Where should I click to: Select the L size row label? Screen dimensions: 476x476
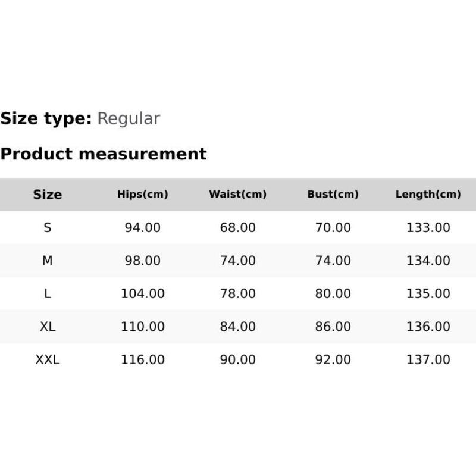coord(48,294)
